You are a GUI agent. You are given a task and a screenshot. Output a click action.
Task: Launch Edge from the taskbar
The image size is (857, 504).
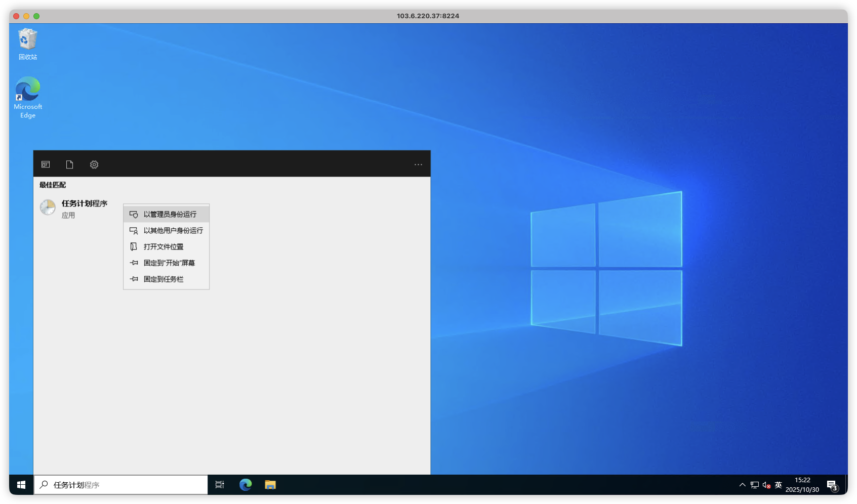(246, 485)
